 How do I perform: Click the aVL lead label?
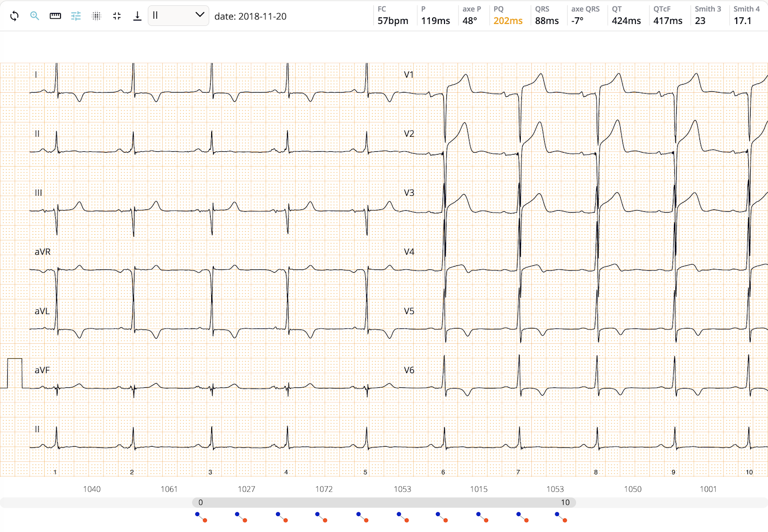pos(42,311)
